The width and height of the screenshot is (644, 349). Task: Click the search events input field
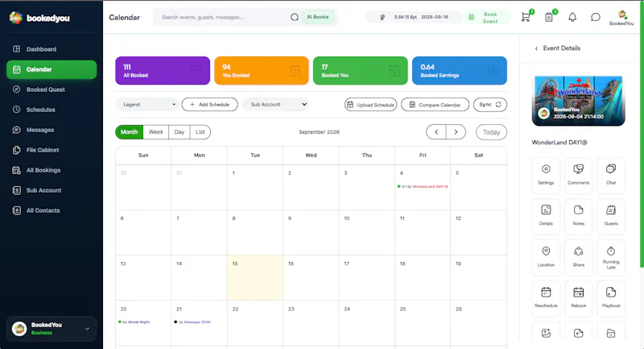coord(224,17)
